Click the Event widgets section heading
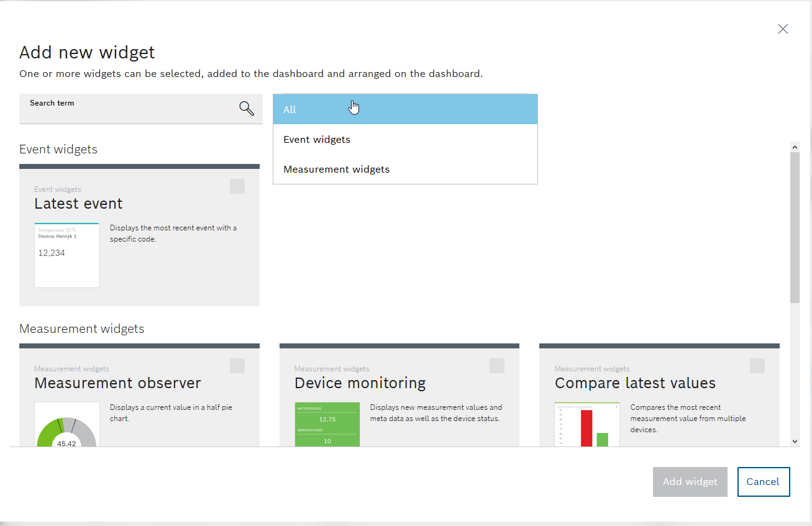 (x=58, y=149)
